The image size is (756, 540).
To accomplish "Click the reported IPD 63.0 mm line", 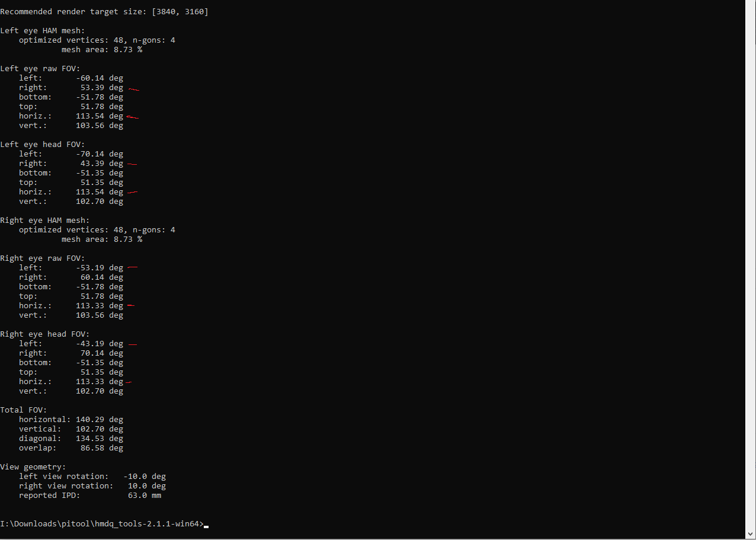I will coord(90,496).
